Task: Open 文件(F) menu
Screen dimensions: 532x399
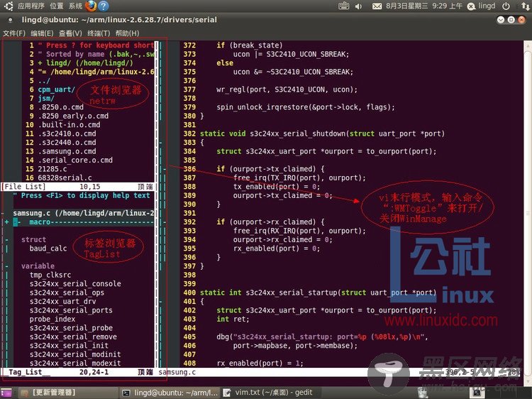Action: (x=14, y=33)
